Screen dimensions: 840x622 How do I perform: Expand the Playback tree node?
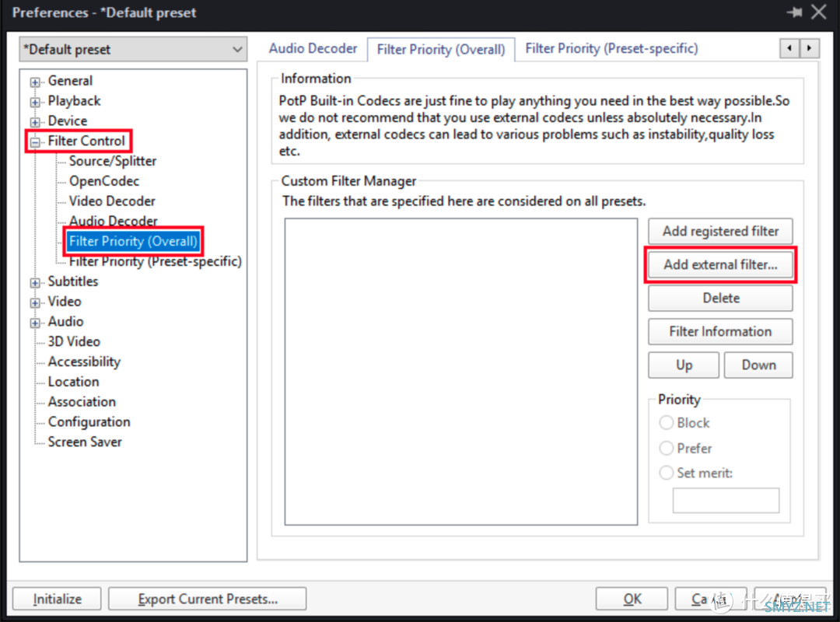[x=35, y=102]
